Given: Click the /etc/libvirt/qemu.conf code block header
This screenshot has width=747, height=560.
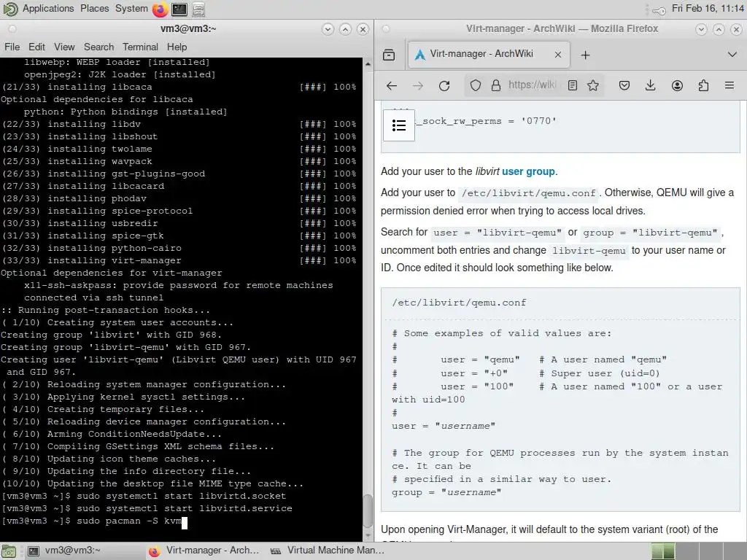Looking at the screenshot, I should pos(459,303).
